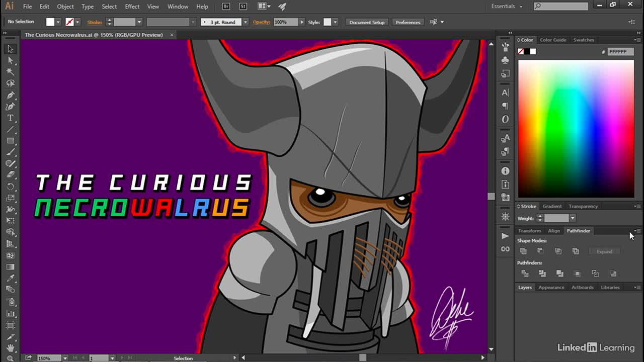Viewport: 644px width, 362px height.
Task: Open Adobe Bridge (Br) icon
Action: (227, 7)
